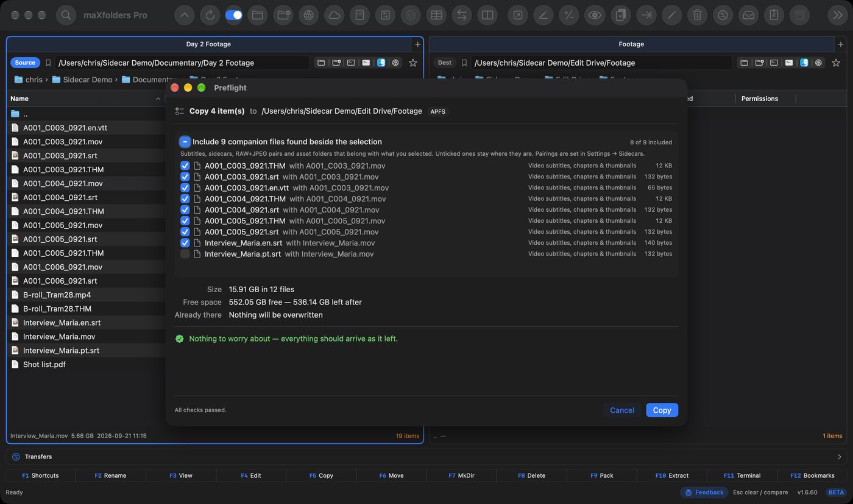Click the go-up-a-folder arrow icon
The height and width of the screenshot is (504, 853).
tap(185, 15)
